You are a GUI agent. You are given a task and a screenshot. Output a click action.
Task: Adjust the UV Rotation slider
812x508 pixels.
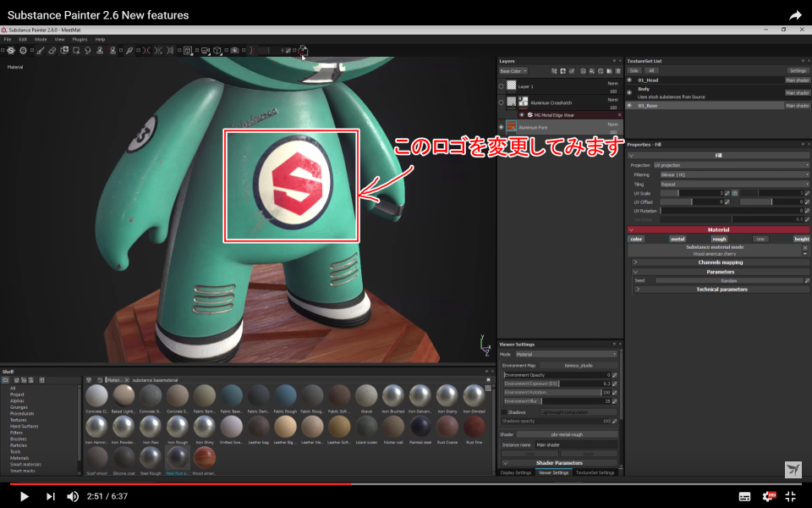[x=732, y=211]
